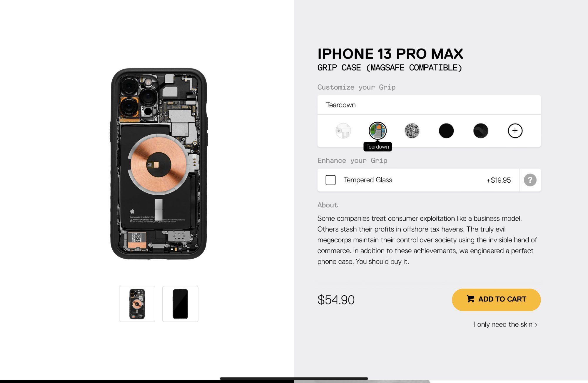
Task: Show the black phone front thumbnail
Action: [x=180, y=304]
